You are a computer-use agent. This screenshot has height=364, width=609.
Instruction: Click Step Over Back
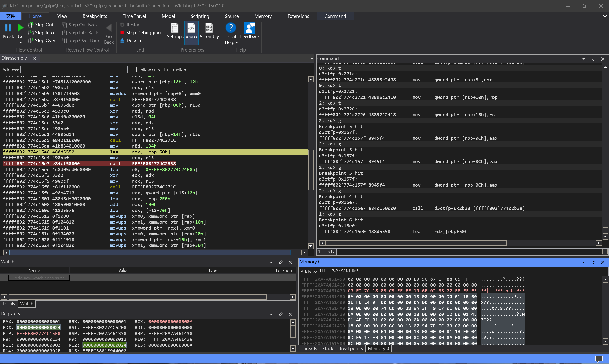pos(81,40)
